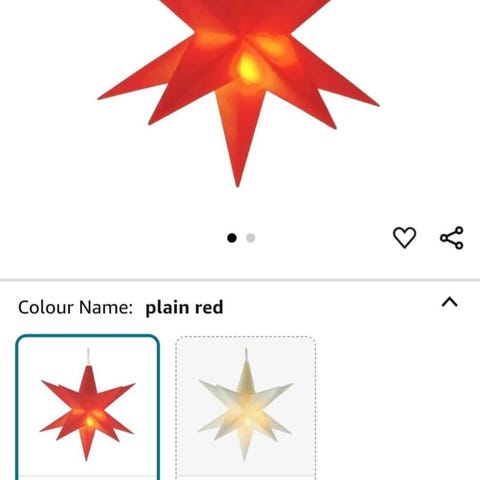
Task: Add product to wish list with heart icon
Action: (x=404, y=238)
